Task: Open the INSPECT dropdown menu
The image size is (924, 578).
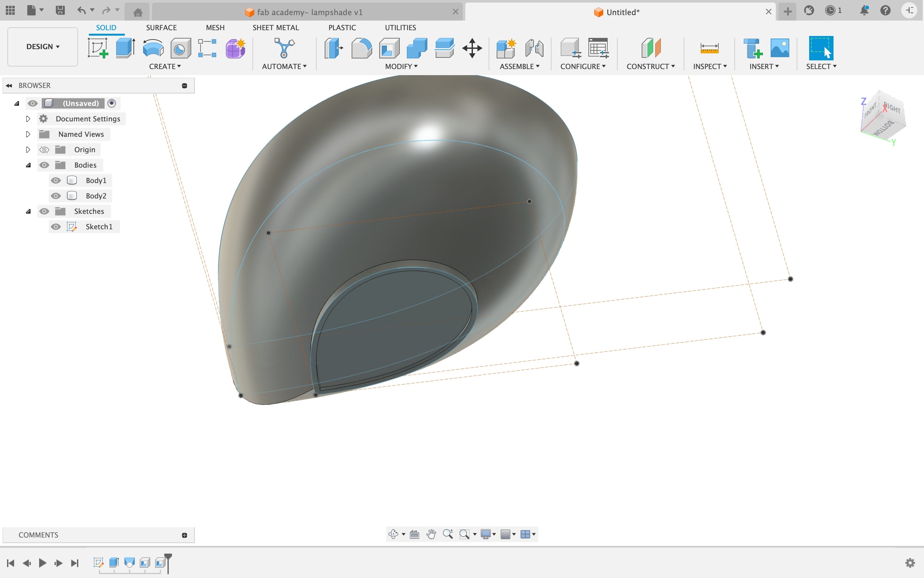Action: pos(710,66)
